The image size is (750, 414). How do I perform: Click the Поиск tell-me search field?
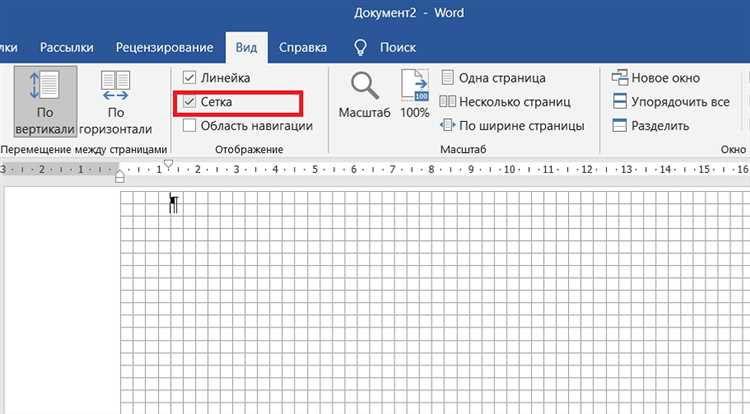397,47
